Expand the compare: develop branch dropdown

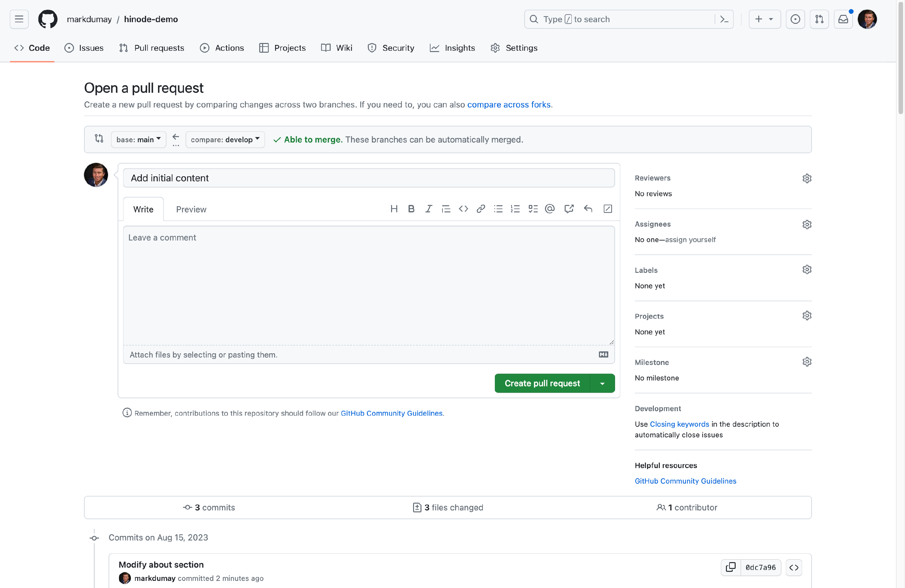pyautogui.click(x=225, y=140)
